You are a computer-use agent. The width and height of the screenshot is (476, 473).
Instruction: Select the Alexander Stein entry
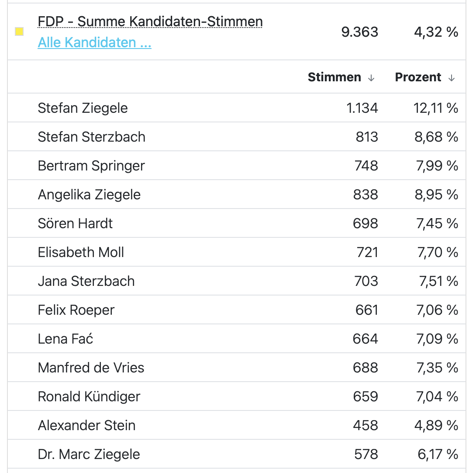(x=86, y=425)
